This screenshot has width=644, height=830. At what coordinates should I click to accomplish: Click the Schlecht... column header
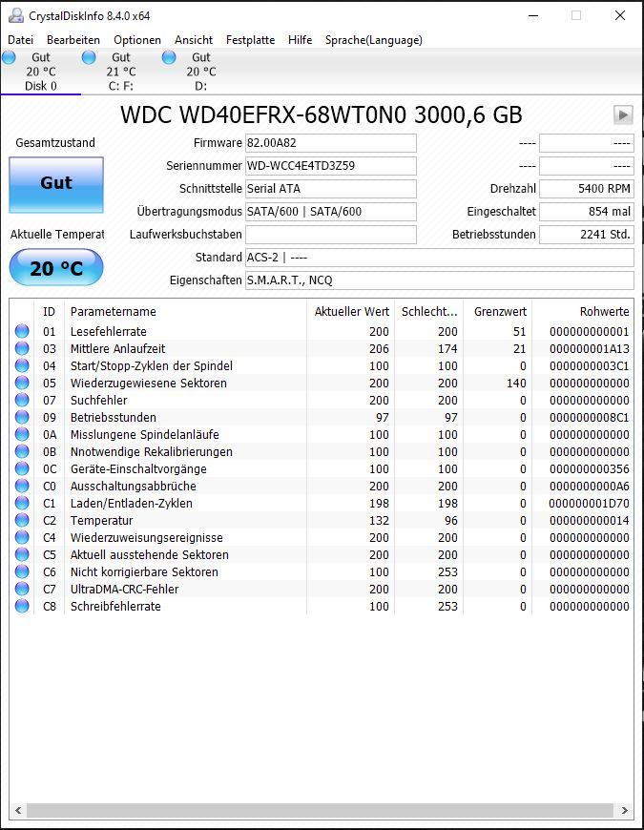pyautogui.click(x=428, y=311)
